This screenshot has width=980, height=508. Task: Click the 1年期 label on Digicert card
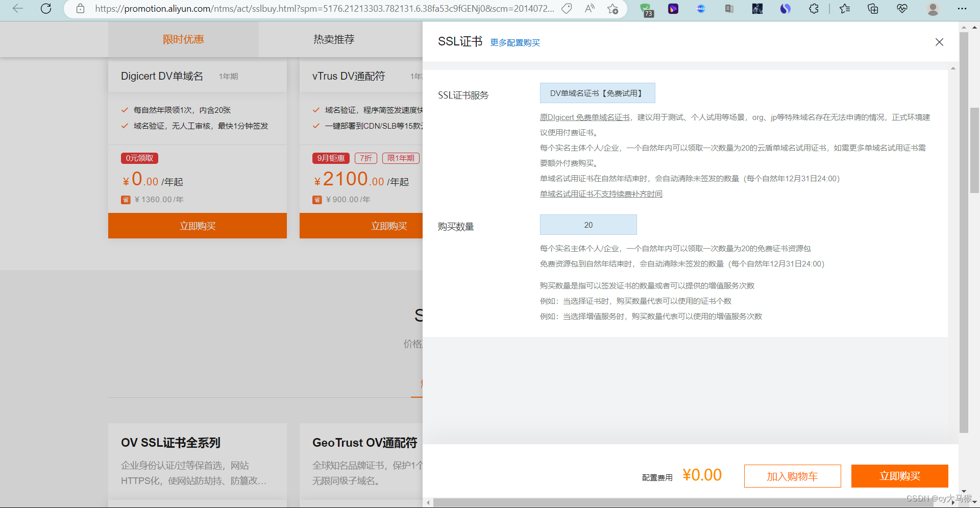click(x=228, y=76)
